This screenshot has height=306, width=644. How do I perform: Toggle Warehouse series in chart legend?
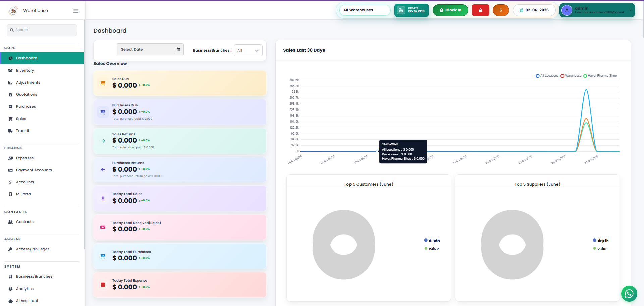pos(571,76)
